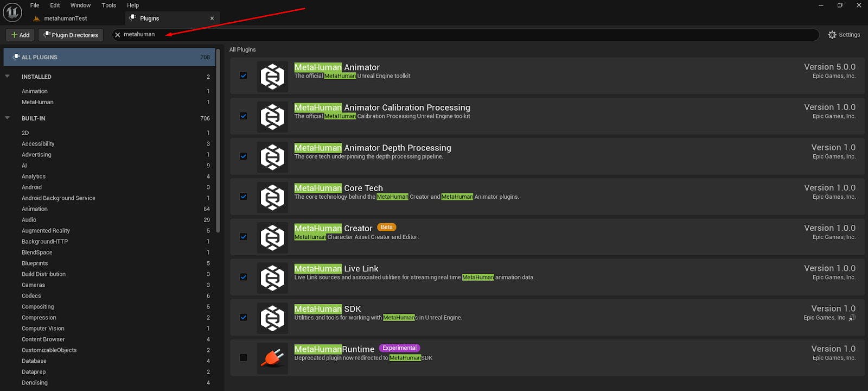Disable the MetaHuman Animator plugin checkbox
The height and width of the screenshot is (391, 868).
point(243,76)
